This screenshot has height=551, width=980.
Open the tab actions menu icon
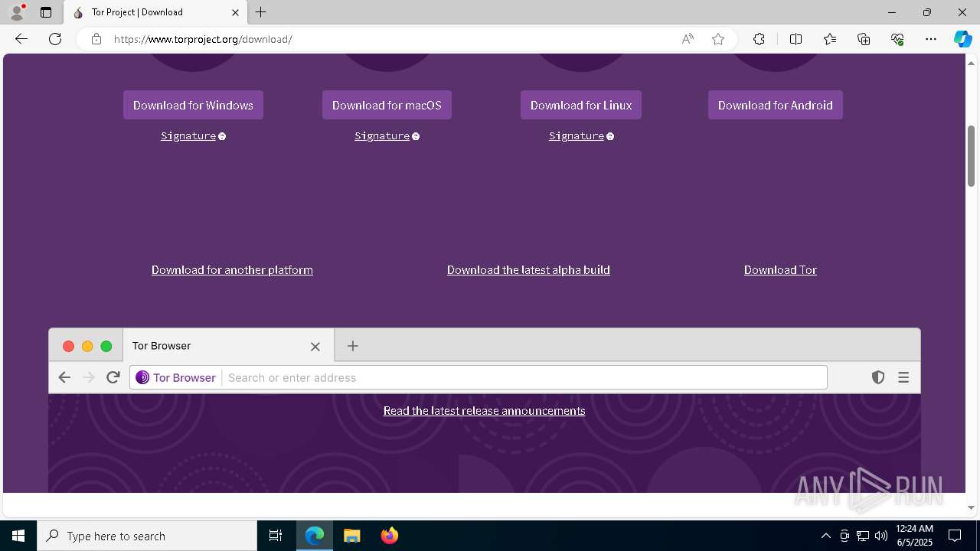coord(46,12)
